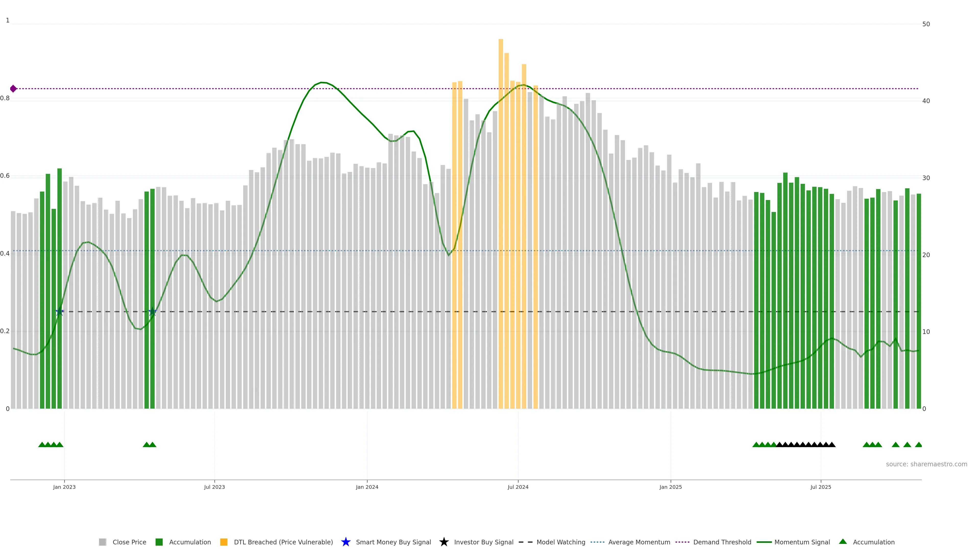
Task: Click the dashed Model Watching legend line icon
Action: click(x=525, y=542)
